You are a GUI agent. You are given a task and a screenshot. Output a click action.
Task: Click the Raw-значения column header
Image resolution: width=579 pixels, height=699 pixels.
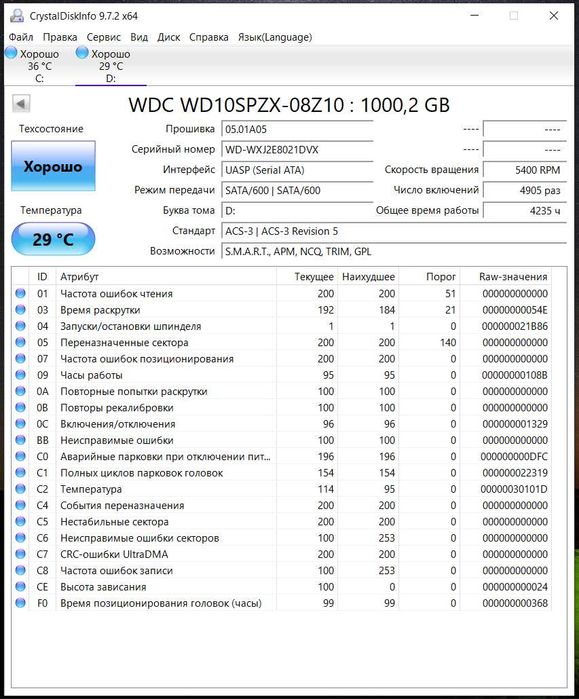point(506,276)
